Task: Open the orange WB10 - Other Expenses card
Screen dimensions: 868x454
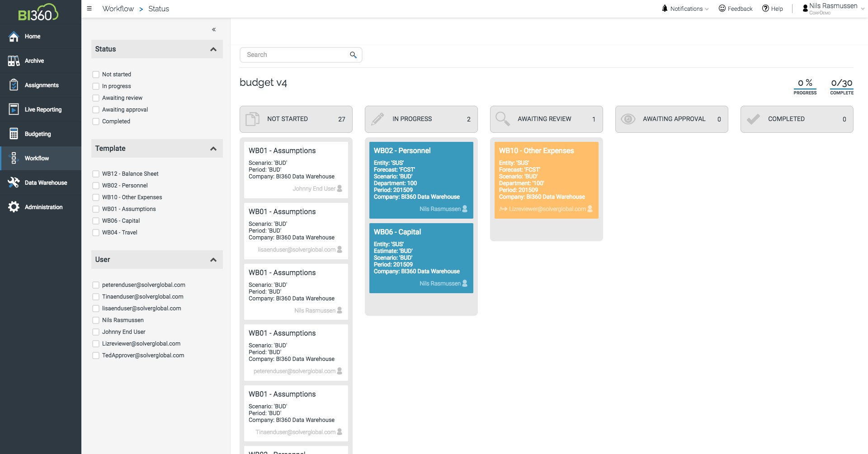Action: (546, 180)
